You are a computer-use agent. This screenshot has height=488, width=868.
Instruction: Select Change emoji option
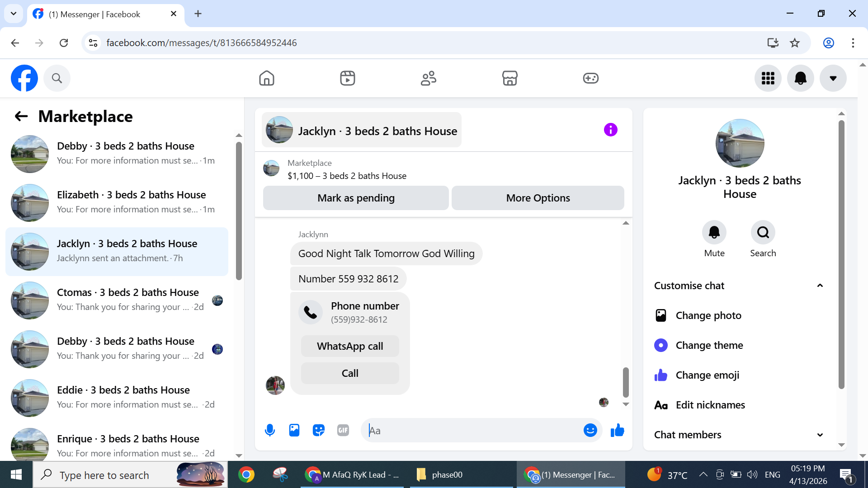pos(740,375)
